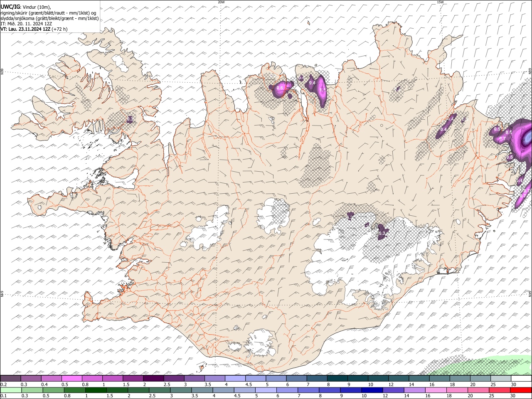This screenshot has width=532, height=399.
Task: Pick top-row legend swatch between 2 and 2.5
Action: click(153, 379)
